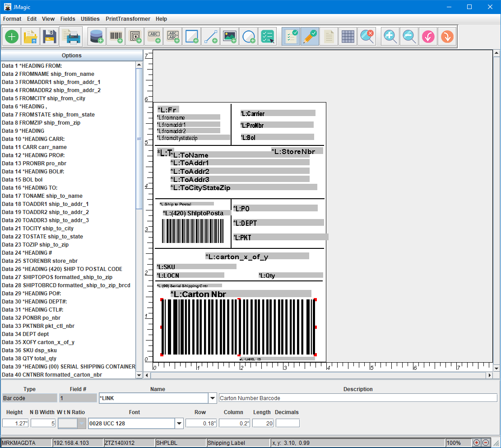Add a circle shape to the label
Image resolution: width=501 pixels, height=448 pixels.
(x=249, y=37)
